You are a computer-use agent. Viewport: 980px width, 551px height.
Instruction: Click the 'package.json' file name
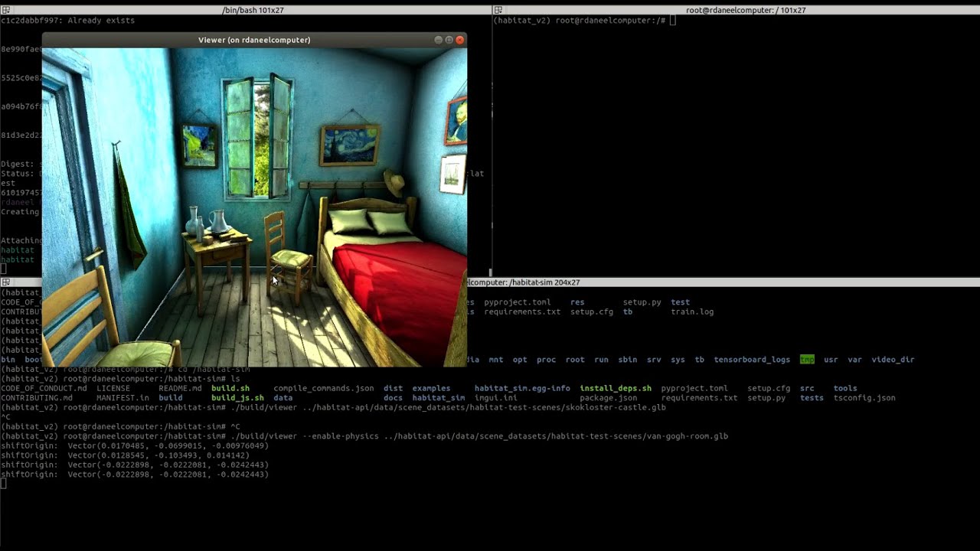(608, 398)
